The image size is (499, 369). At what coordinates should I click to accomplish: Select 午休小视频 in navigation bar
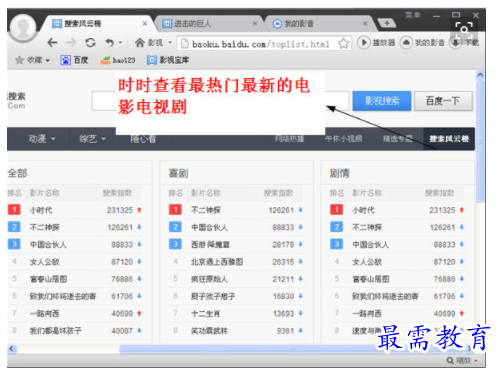click(343, 139)
